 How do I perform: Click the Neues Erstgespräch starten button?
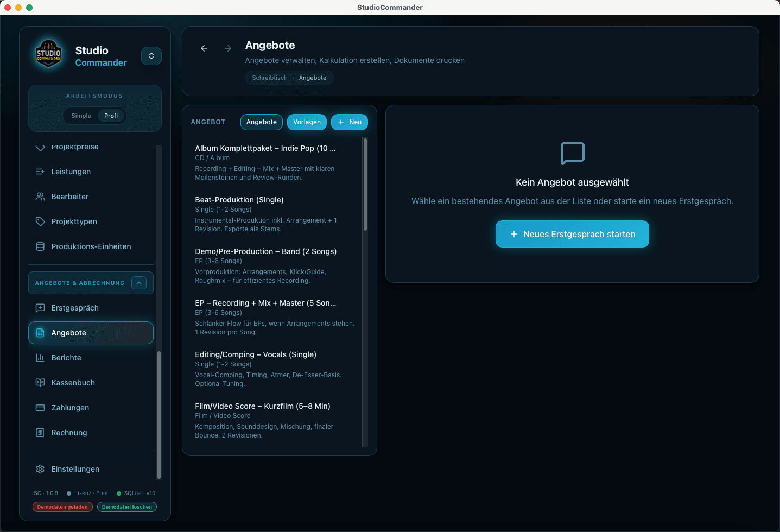click(x=572, y=234)
